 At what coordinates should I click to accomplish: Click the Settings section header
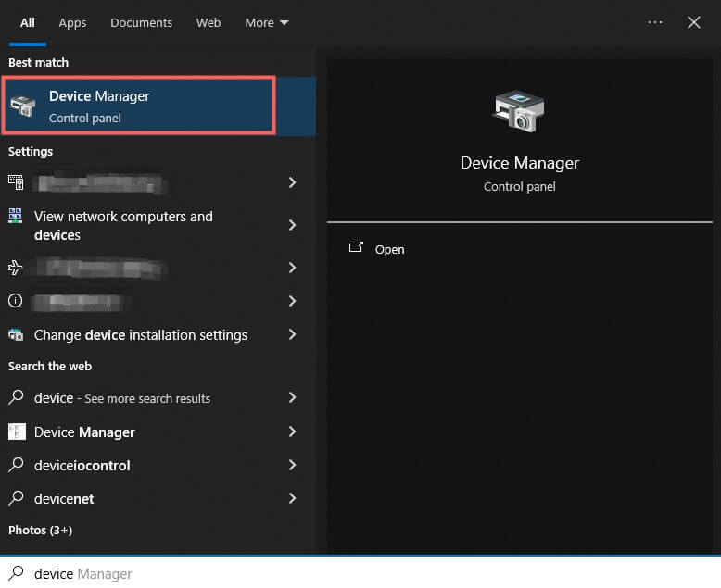tap(31, 152)
